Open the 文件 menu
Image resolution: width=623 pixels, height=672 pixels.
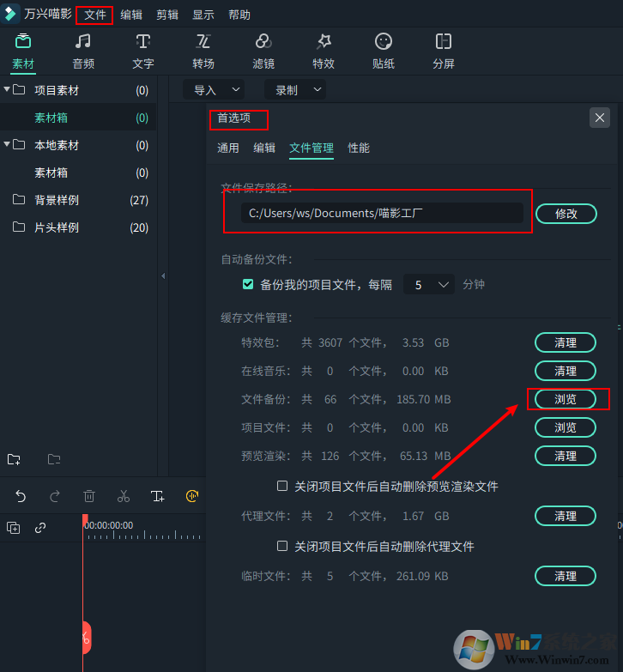[94, 15]
